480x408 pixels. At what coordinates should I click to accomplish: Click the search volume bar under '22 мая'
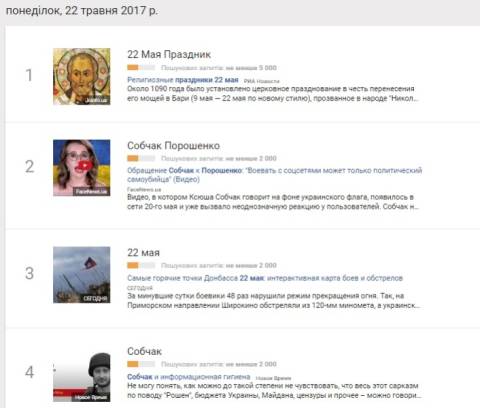[x=141, y=265]
